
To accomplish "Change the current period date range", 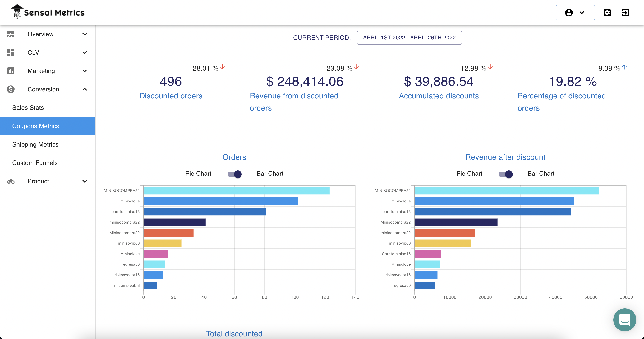I will (409, 38).
